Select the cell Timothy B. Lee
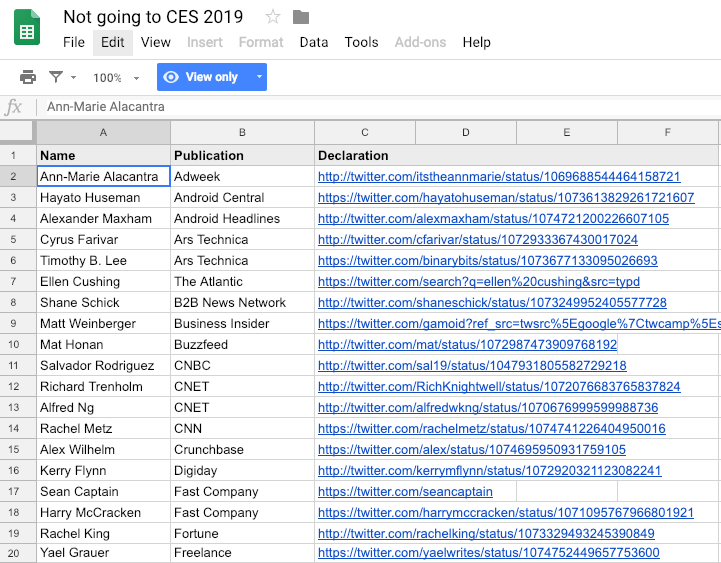The width and height of the screenshot is (721, 563). click(x=103, y=261)
